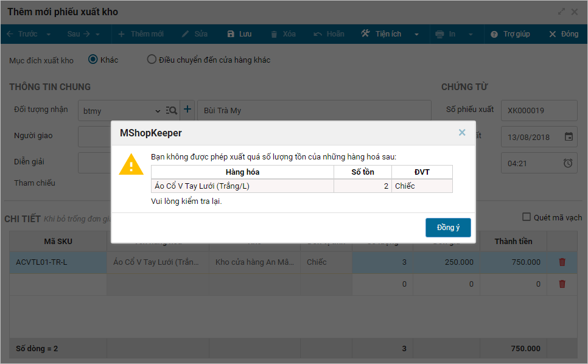The image size is (588, 364).
Task: Open the Sau dropdown arrow
Action: point(97,34)
